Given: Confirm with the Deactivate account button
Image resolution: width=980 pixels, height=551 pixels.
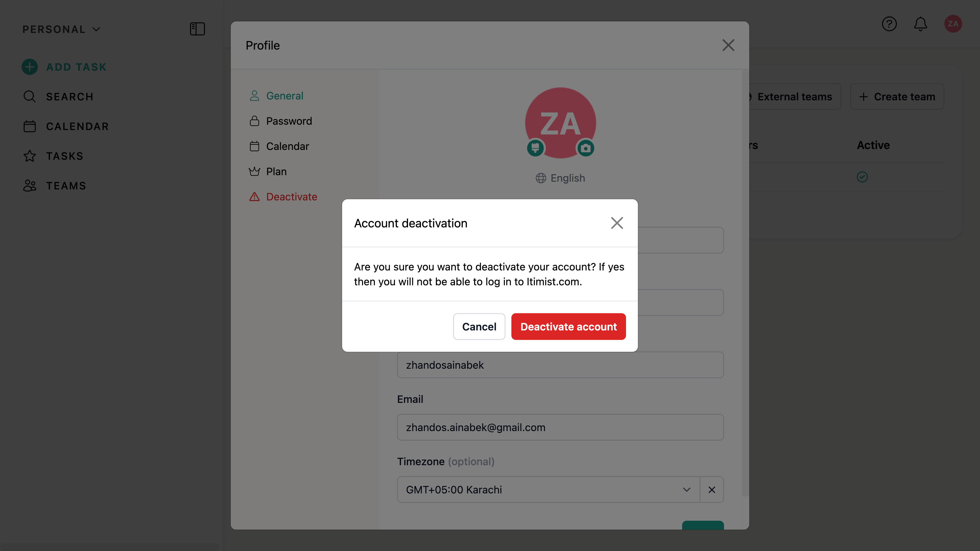Looking at the screenshot, I should [x=568, y=327].
